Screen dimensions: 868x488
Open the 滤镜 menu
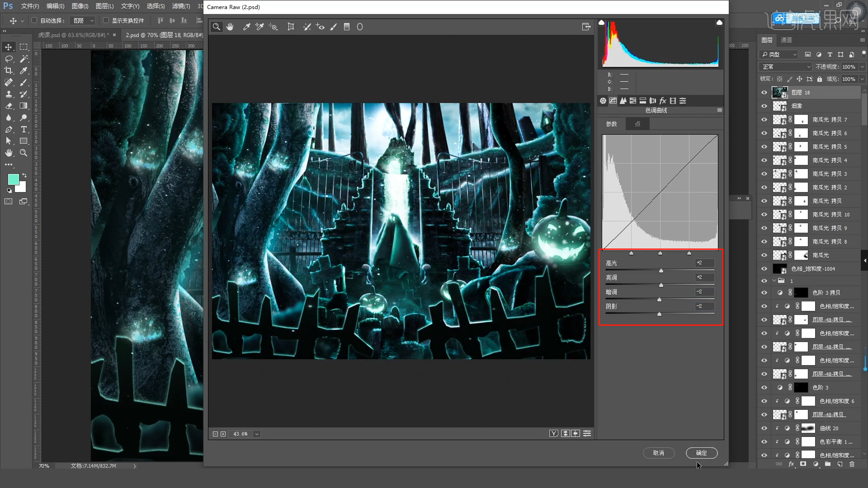click(181, 6)
